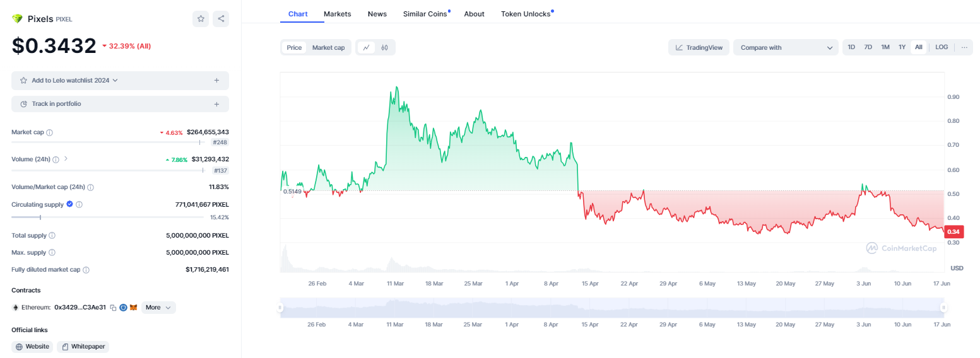Click info icon beside Circulating supply

79,204
